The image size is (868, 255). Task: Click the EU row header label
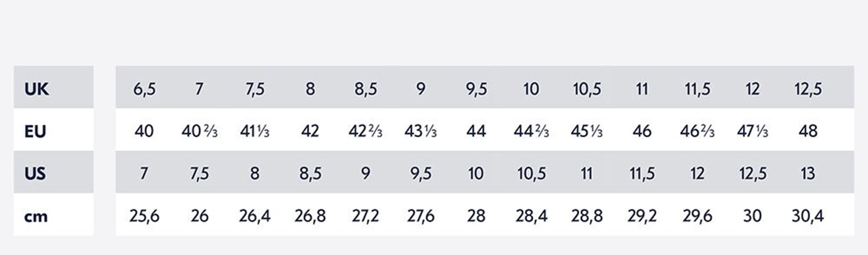35,131
